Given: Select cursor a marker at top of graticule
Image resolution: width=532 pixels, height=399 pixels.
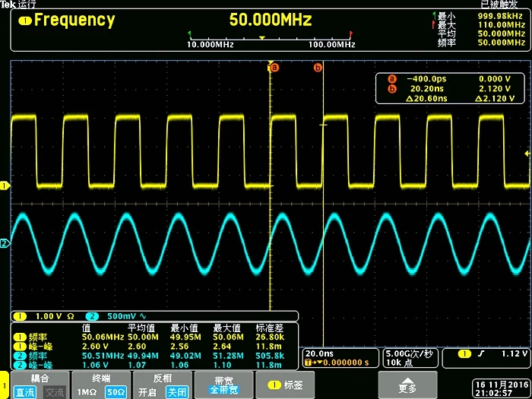Looking at the screenshot, I should 274,68.
